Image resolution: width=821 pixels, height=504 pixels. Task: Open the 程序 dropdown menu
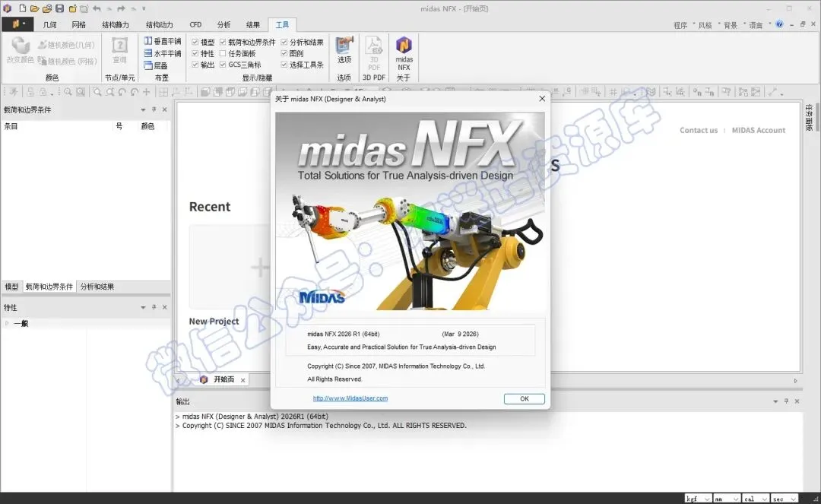click(684, 24)
